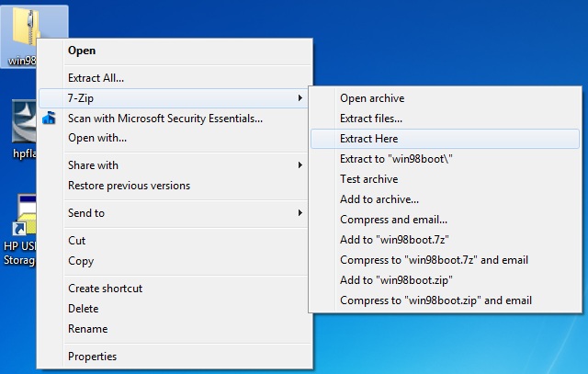Click Test archive
Image resolution: width=588 pixels, height=374 pixels.
[445, 179]
